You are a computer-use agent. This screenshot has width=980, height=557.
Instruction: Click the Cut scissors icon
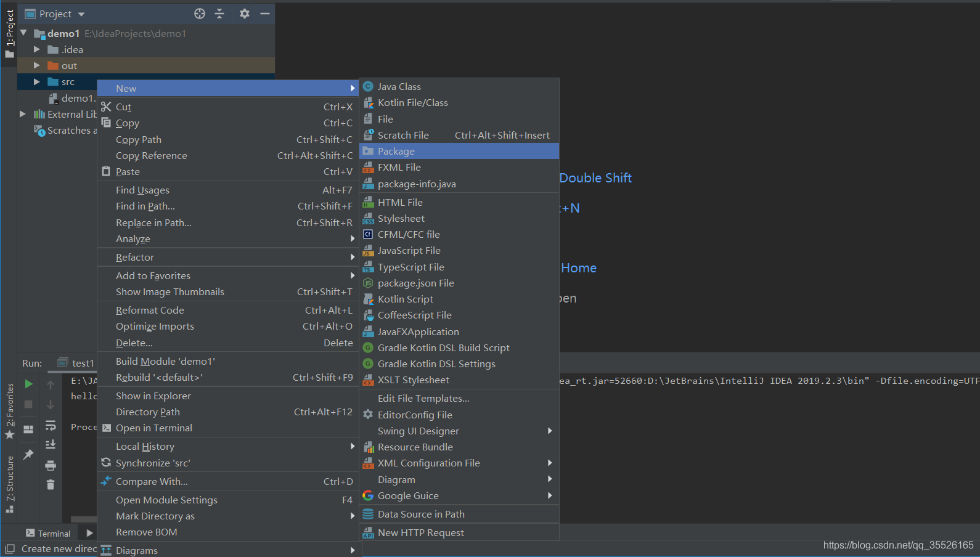pyautogui.click(x=106, y=107)
